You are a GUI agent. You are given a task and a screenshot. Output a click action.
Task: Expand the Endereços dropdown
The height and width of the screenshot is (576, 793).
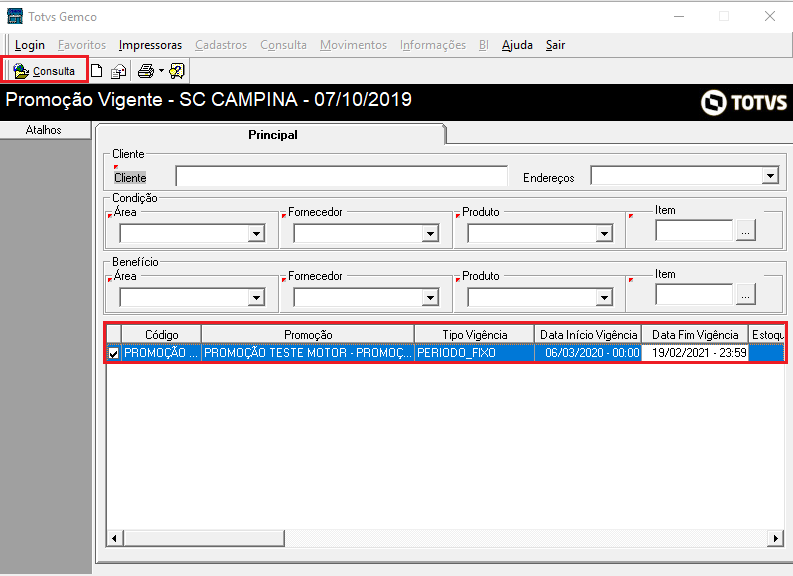(x=770, y=176)
